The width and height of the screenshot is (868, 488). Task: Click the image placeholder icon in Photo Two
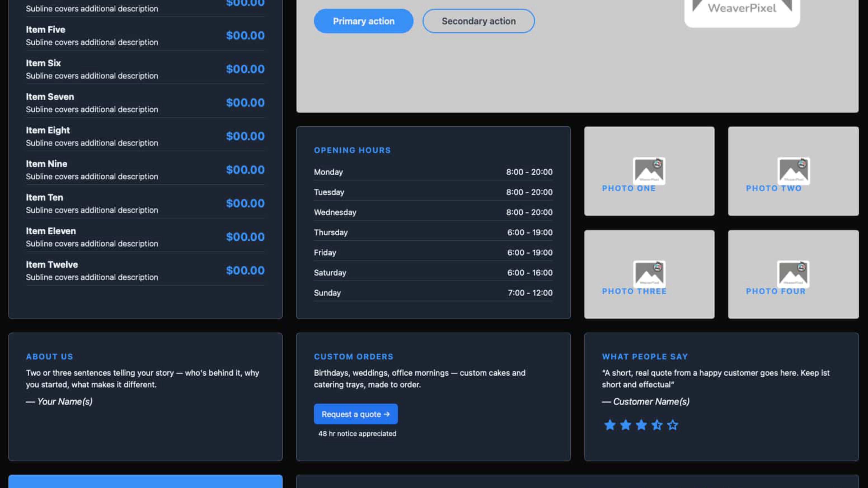tap(794, 171)
